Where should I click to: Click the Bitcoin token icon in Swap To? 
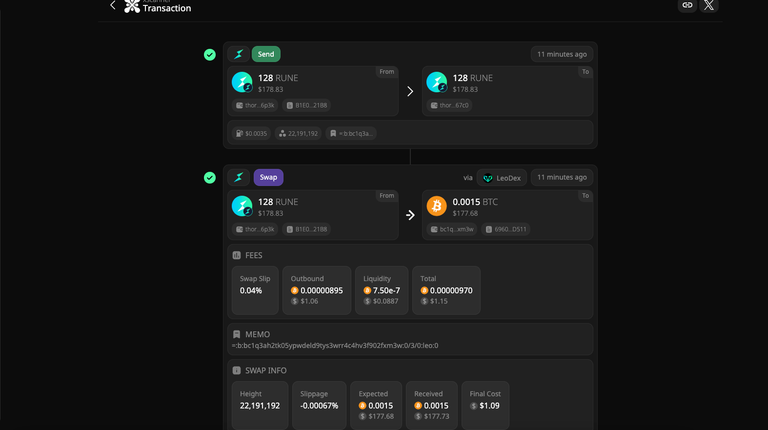pos(436,206)
